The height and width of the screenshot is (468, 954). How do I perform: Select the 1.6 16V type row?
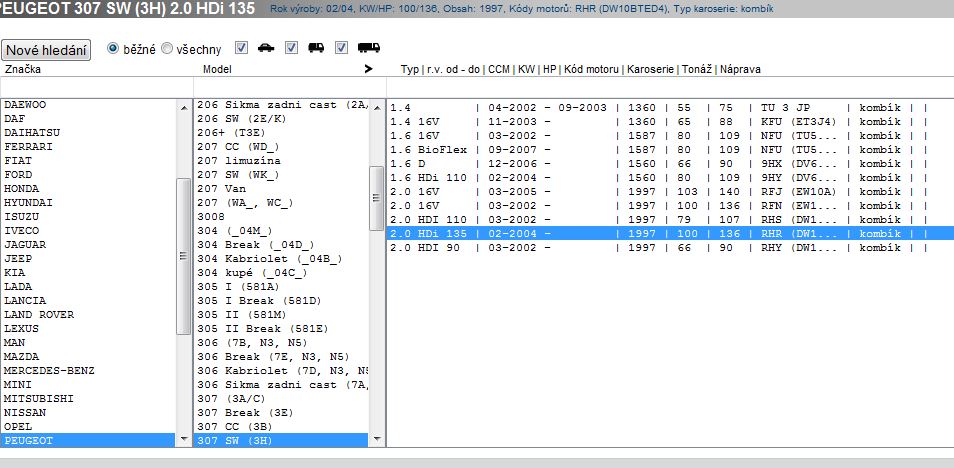coord(670,136)
